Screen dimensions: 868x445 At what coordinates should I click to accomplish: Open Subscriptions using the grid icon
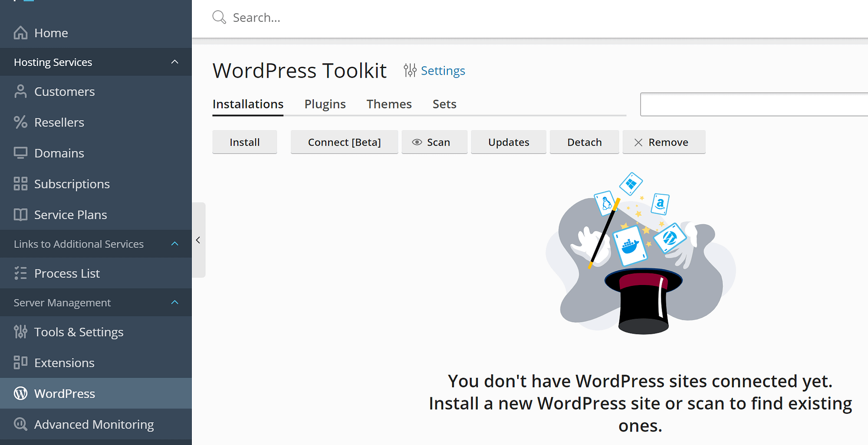[x=20, y=184]
